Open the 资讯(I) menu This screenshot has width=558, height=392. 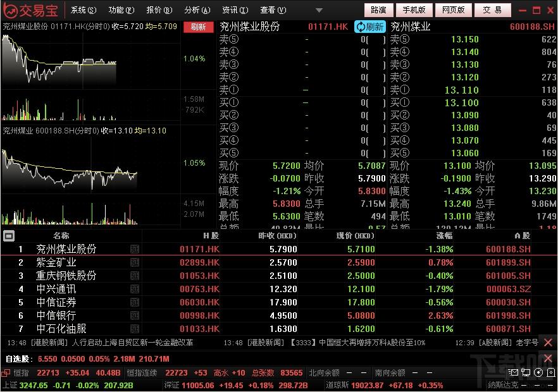point(235,10)
